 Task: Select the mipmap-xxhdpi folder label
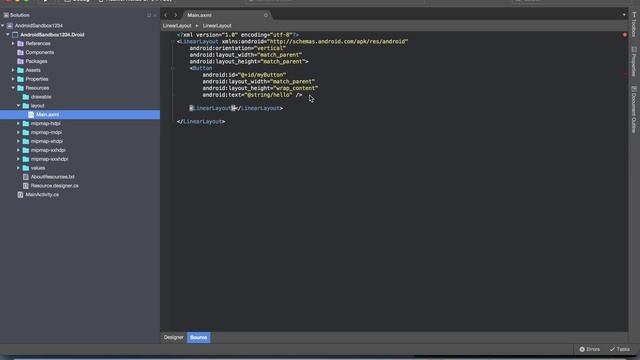[x=48, y=150]
